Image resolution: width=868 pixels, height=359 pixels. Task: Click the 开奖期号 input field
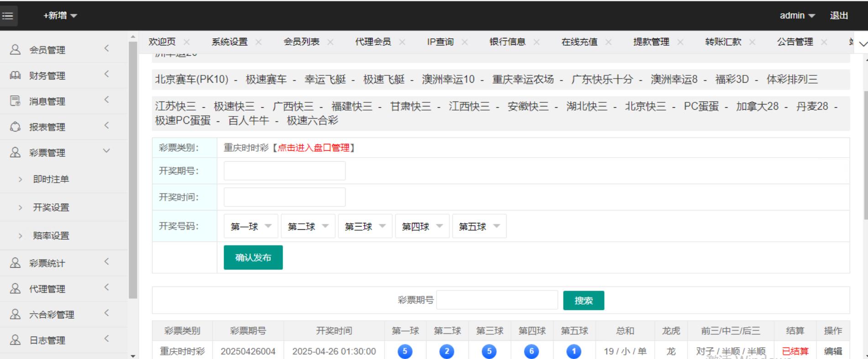click(x=284, y=171)
